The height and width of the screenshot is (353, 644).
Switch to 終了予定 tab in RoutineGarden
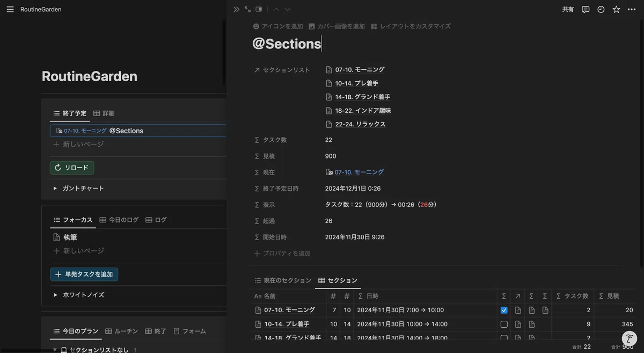point(70,113)
